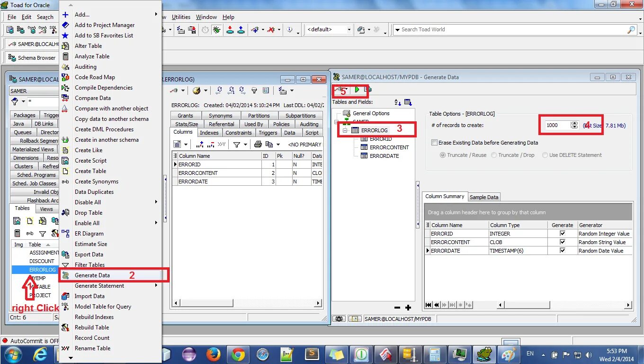This screenshot has width=644, height=364.
Task: Open the Views tab in Schema Browser
Action: (x=46, y=209)
